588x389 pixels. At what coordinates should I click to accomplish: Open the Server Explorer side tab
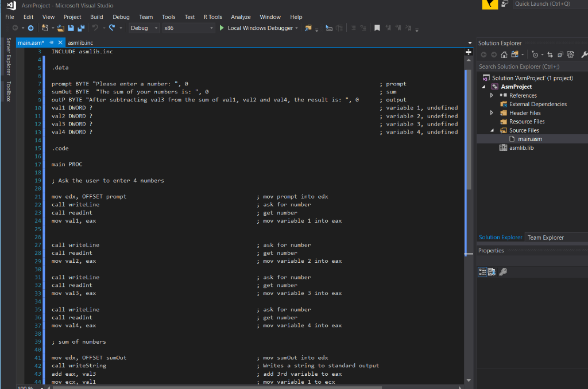tap(9, 56)
